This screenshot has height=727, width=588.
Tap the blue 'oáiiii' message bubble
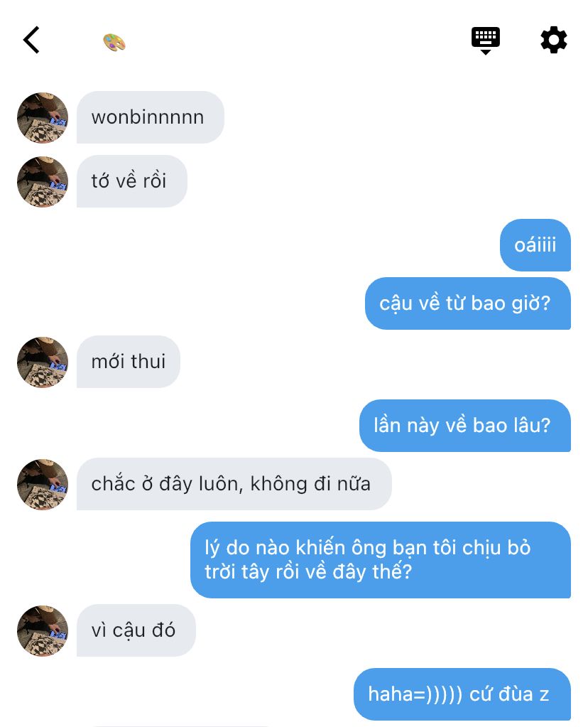pyautogui.click(x=535, y=244)
